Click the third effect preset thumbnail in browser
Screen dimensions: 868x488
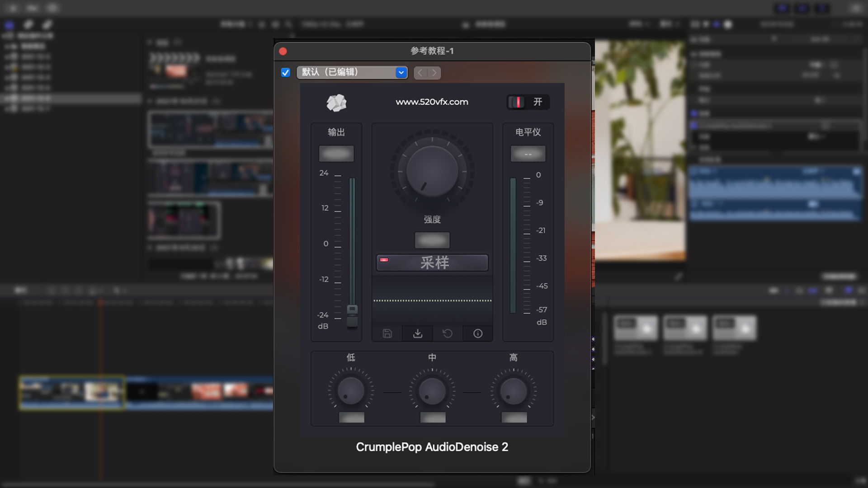tap(735, 328)
